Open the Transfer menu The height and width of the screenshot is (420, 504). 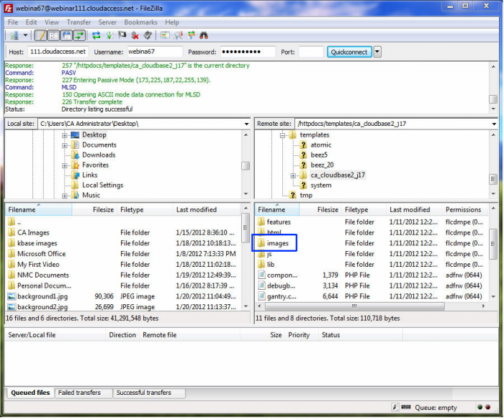79,22
